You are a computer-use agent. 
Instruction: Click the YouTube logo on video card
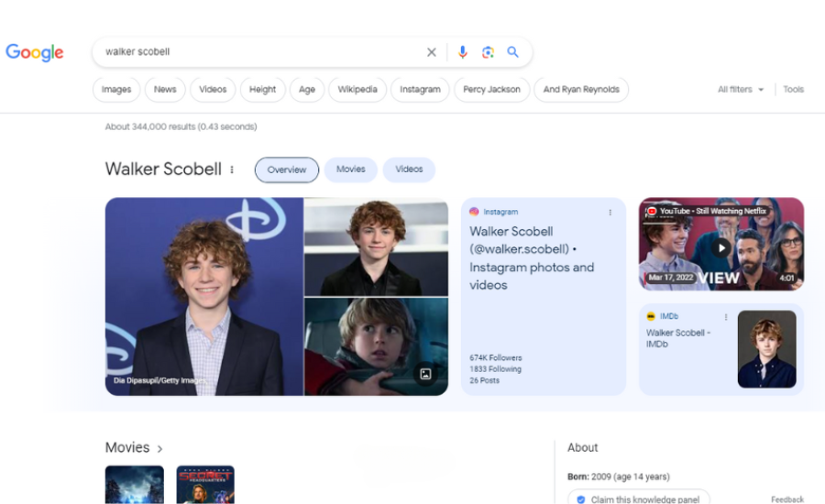(652, 211)
